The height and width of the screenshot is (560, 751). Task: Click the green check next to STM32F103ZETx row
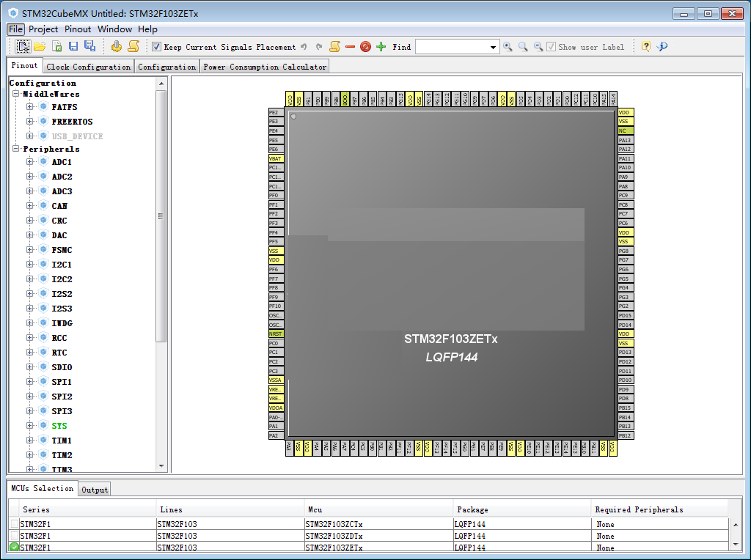point(15,547)
